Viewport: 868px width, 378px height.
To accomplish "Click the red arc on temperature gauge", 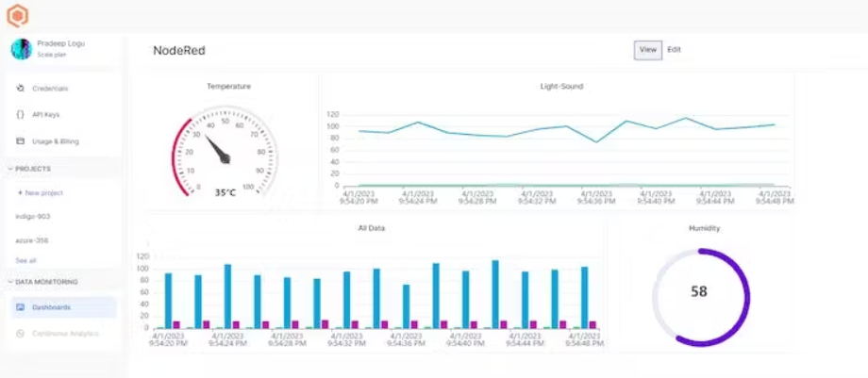I will pyautogui.click(x=175, y=156).
